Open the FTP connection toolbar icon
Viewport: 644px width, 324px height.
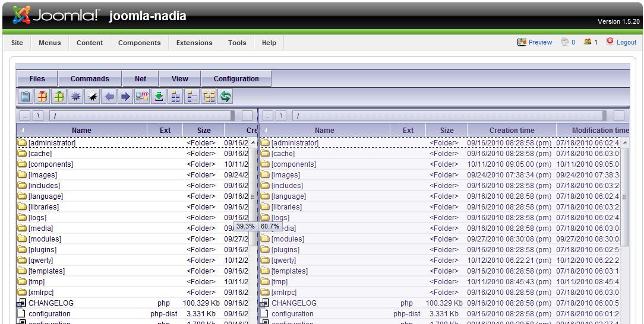pyautogui.click(x=142, y=97)
